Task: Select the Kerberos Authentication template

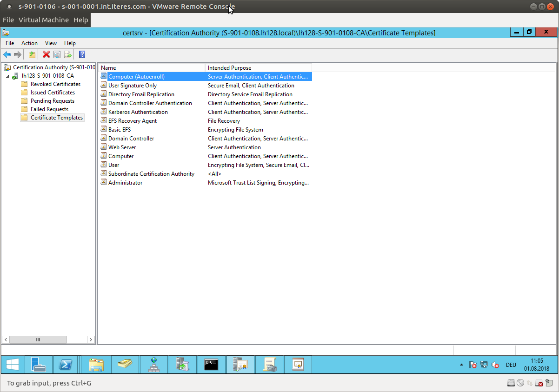Action: [x=205, y=112]
